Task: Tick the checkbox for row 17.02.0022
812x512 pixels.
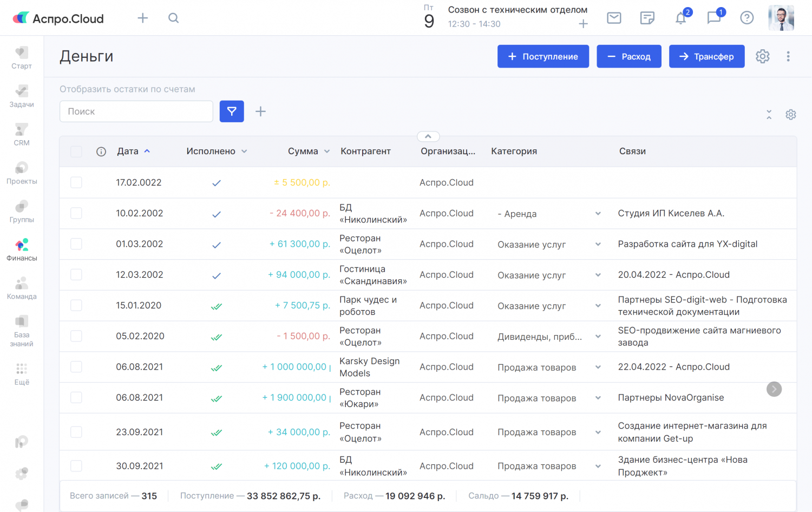Action: [x=76, y=182]
